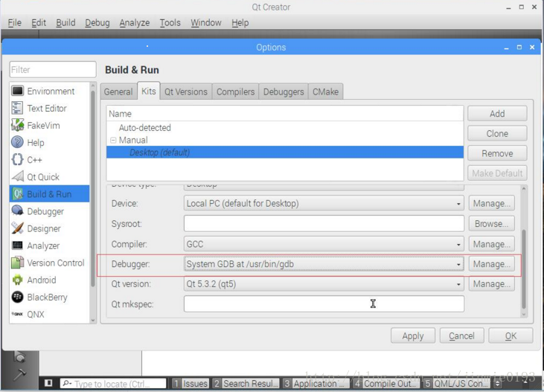Image resolution: width=544 pixels, height=392 pixels.
Task: Click the magnifier icon in locator field
Action: (x=67, y=383)
